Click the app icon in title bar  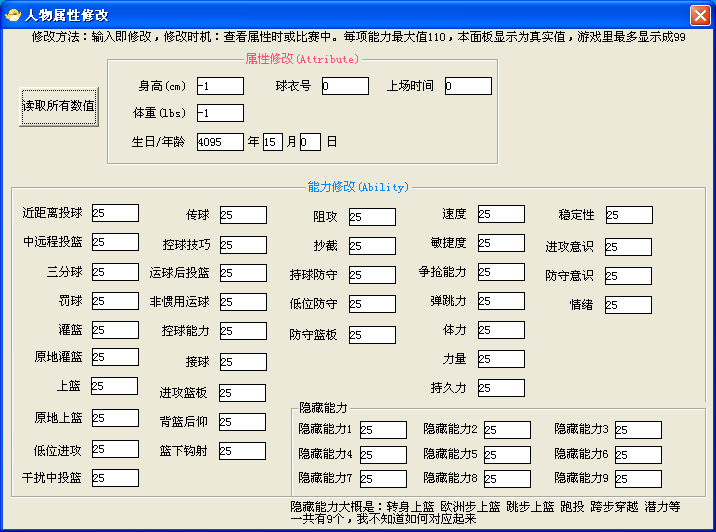12,15
